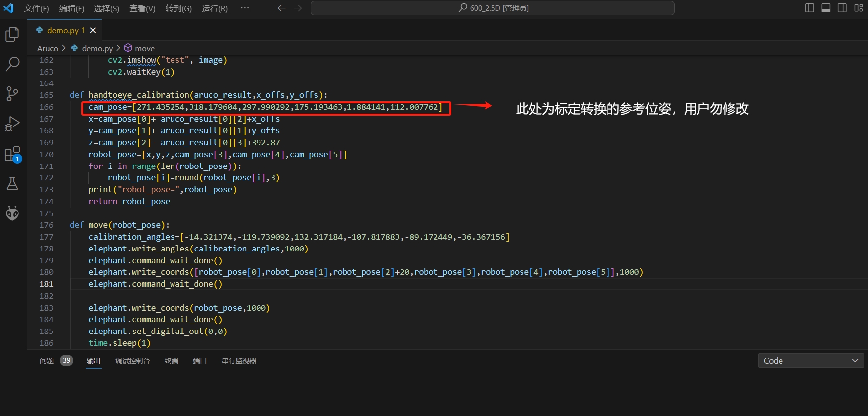Open the PlatformIO alien-head view
868x416 pixels.
click(12, 213)
